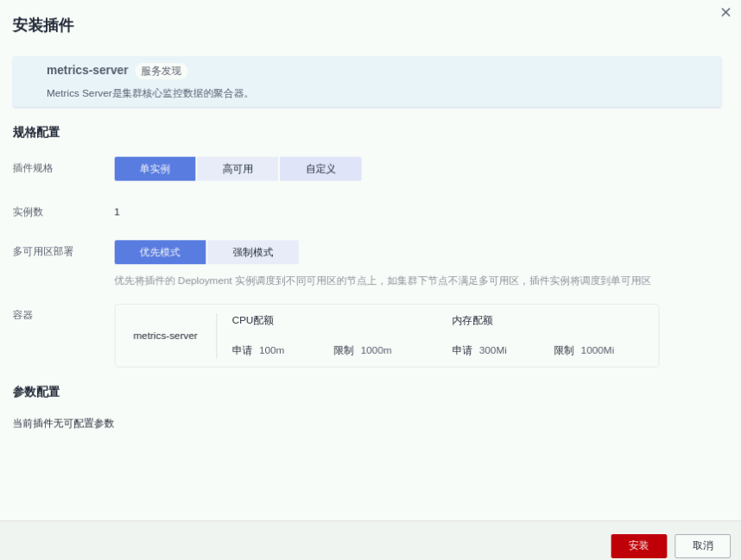Click the metrics-server plugin title
Viewport: 741px width, 560px height.
click(87, 70)
